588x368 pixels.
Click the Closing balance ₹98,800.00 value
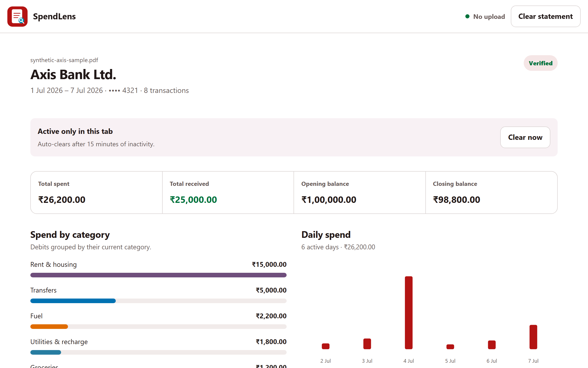(x=456, y=200)
